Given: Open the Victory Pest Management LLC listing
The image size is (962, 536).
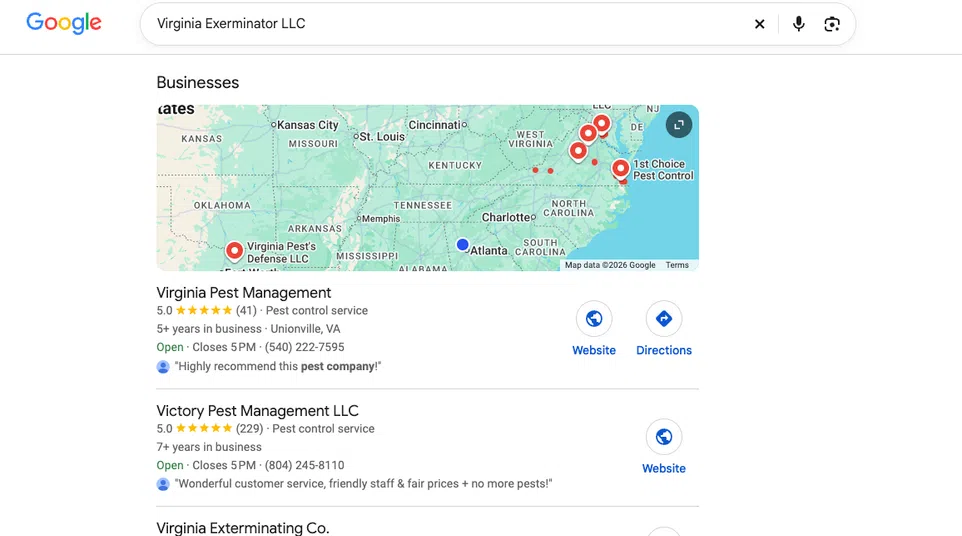Looking at the screenshot, I should [x=258, y=410].
